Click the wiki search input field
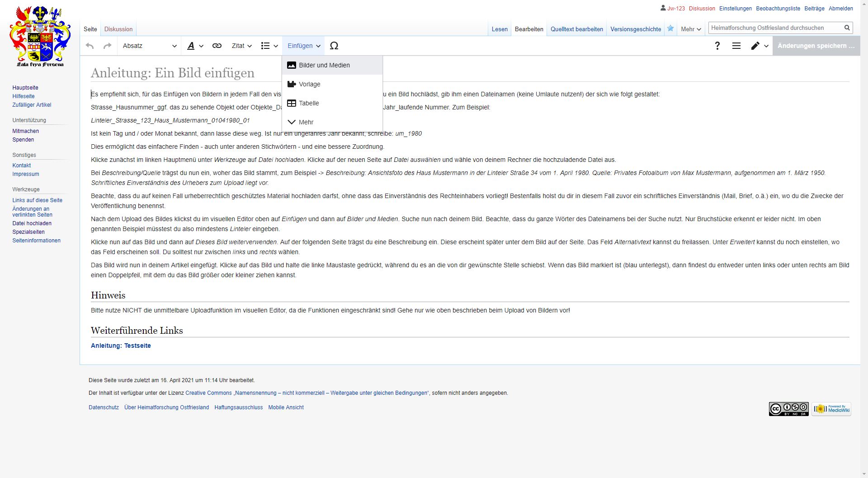The image size is (868, 478). tap(775, 28)
